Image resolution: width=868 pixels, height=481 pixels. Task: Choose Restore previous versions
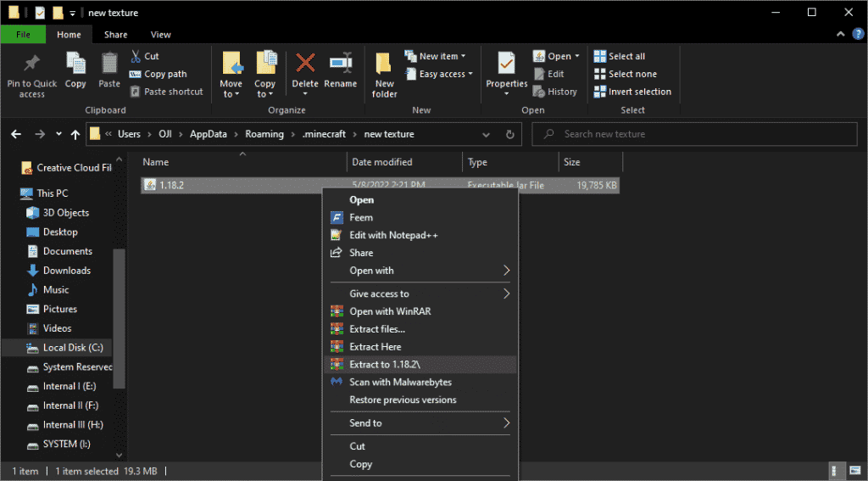tap(420, 400)
